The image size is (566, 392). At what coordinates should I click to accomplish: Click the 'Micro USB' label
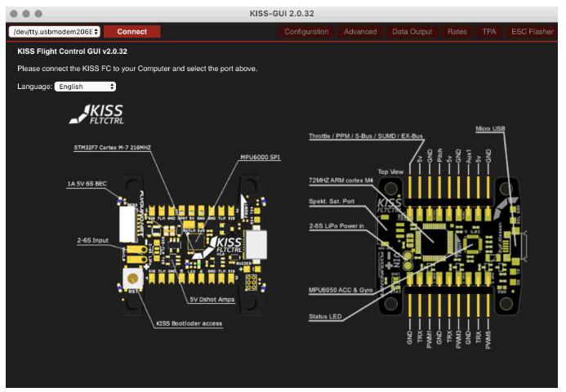tap(490, 128)
